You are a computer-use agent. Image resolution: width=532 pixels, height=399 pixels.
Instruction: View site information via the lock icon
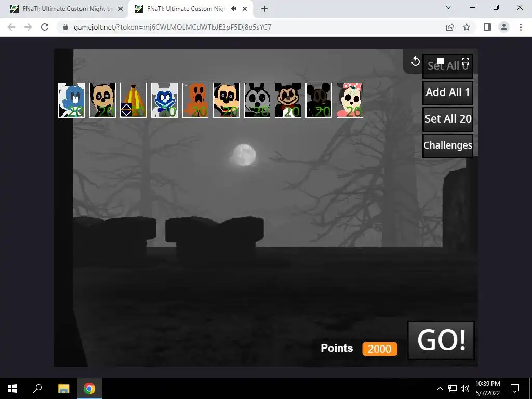coord(65,27)
